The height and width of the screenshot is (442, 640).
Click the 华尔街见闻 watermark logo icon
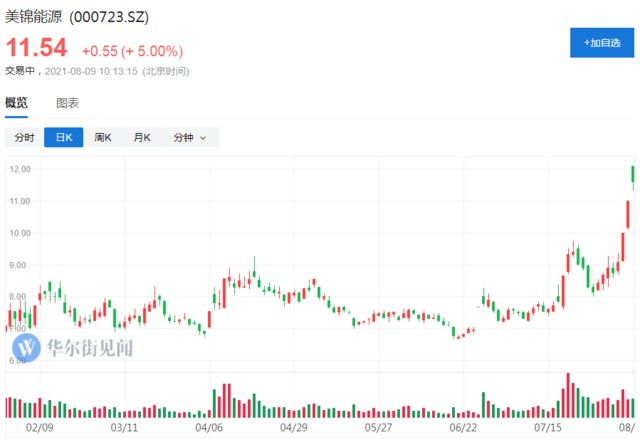(x=27, y=348)
